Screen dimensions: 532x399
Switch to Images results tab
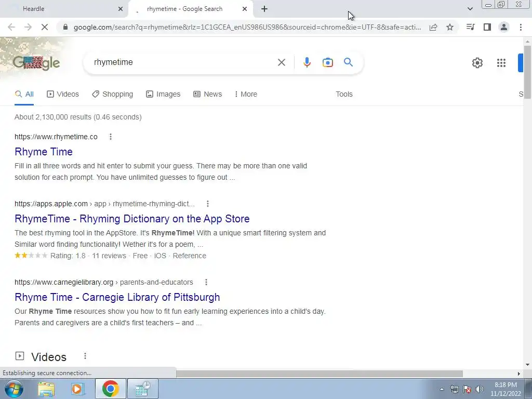point(163,94)
